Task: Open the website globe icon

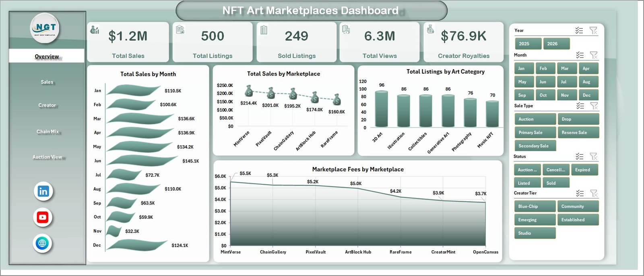Action: coord(42,243)
